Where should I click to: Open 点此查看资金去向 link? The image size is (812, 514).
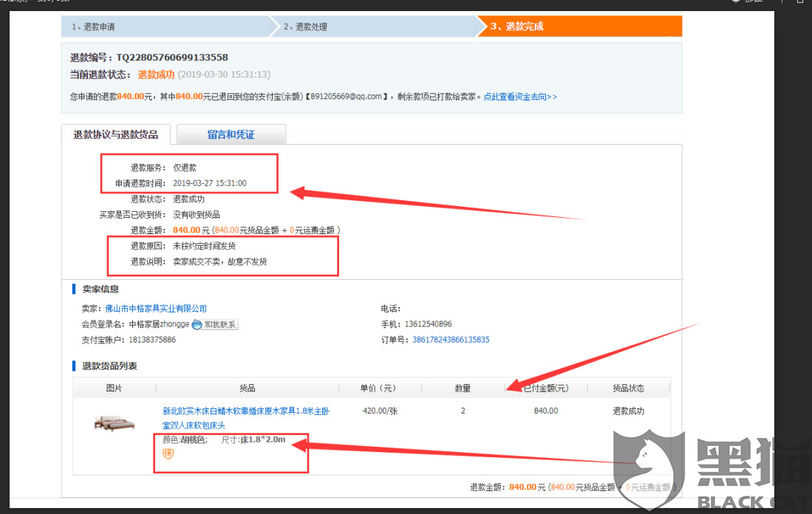(x=520, y=97)
